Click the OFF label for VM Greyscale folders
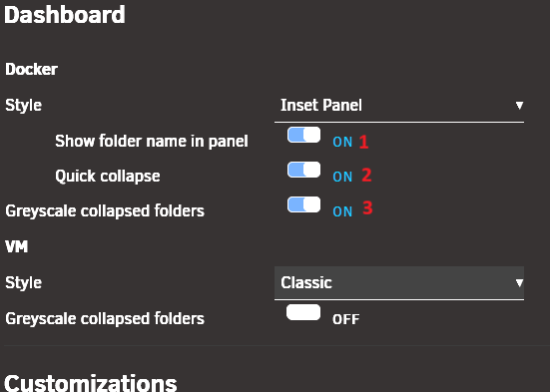The width and height of the screenshot is (550, 392). coord(345,319)
